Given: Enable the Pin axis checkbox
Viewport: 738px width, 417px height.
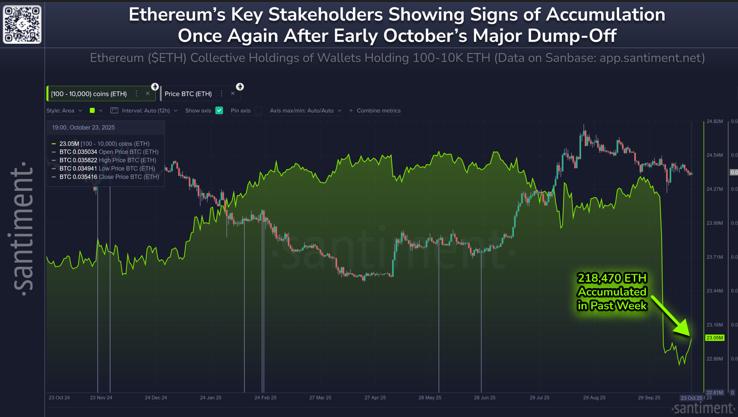Looking at the screenshot, I should tap(258, 111).
